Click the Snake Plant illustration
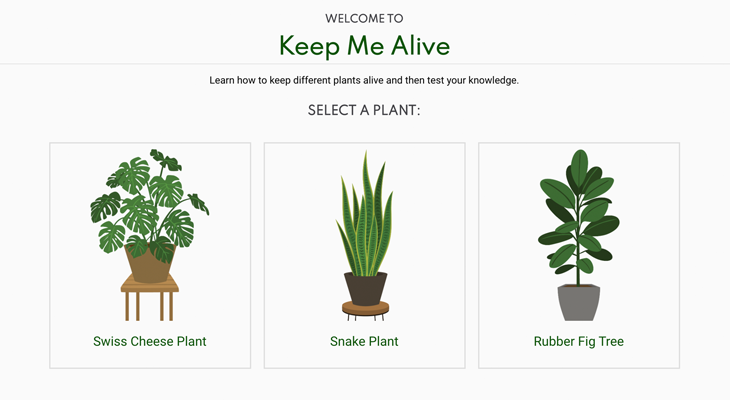 click(x=365, y=236)
